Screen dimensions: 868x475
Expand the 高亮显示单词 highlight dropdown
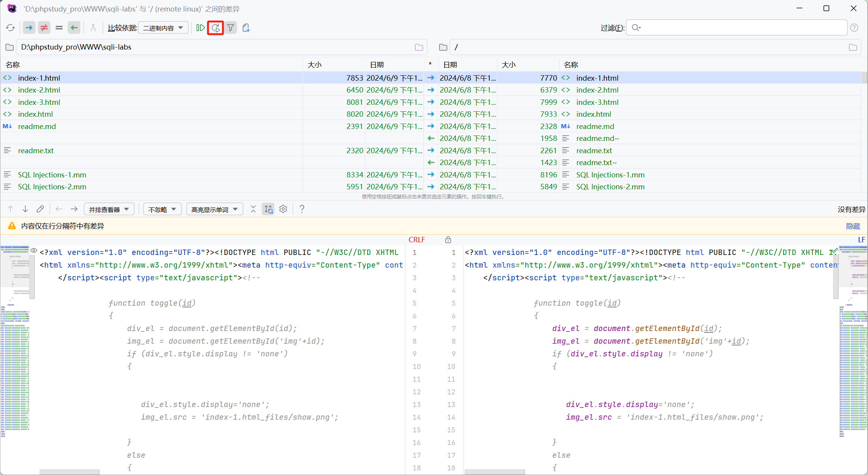[215, 209]
